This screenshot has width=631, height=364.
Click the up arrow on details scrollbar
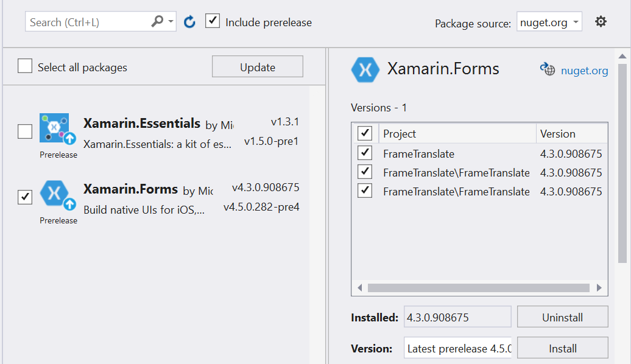(622, 57)
